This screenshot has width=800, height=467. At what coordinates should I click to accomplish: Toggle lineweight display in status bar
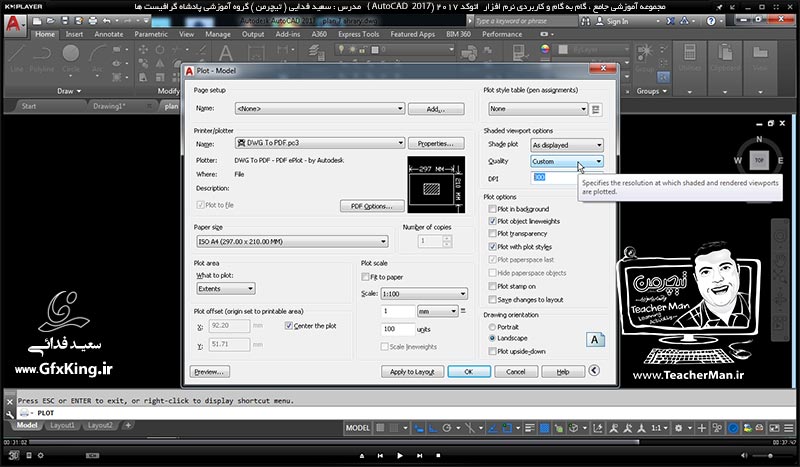530,428
